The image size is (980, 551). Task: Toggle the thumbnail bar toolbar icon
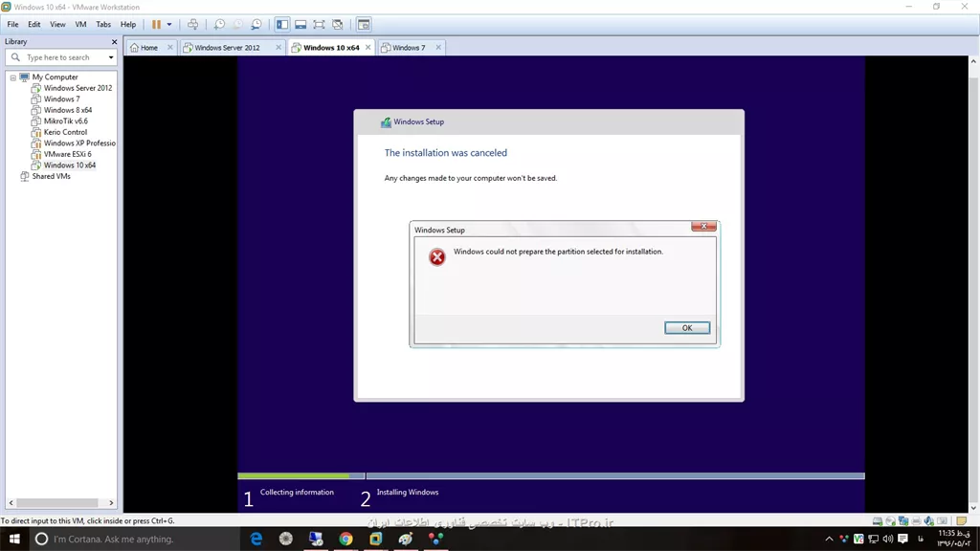click(x=301, y=24)
